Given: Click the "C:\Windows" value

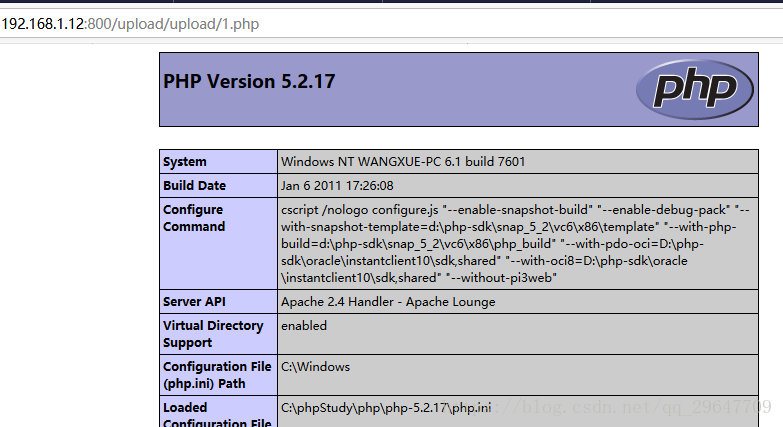Looking at the screenshot, I should click(315, 367).
